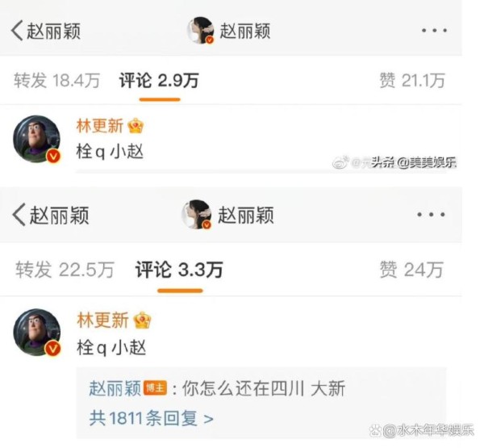Viewport: 484px width, 448px height.
Task: Select the 评论 3.3万 tab
Action: (179, 270)
